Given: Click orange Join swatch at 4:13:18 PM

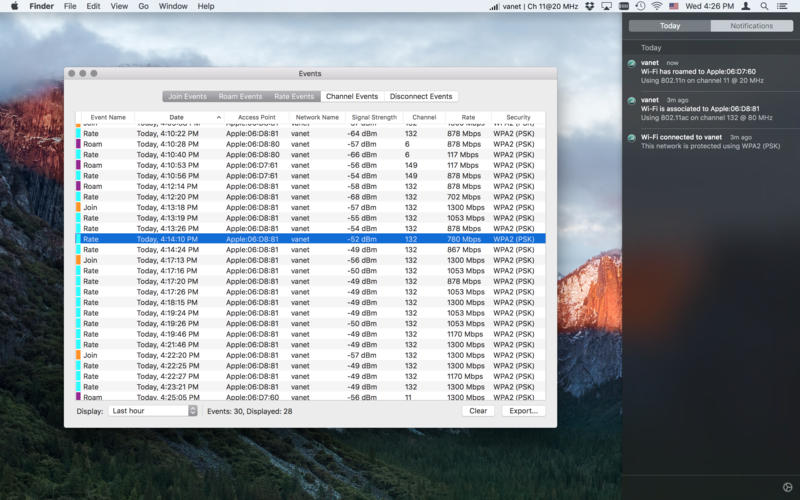Looking at the screenshot, I should click(78, 207).
